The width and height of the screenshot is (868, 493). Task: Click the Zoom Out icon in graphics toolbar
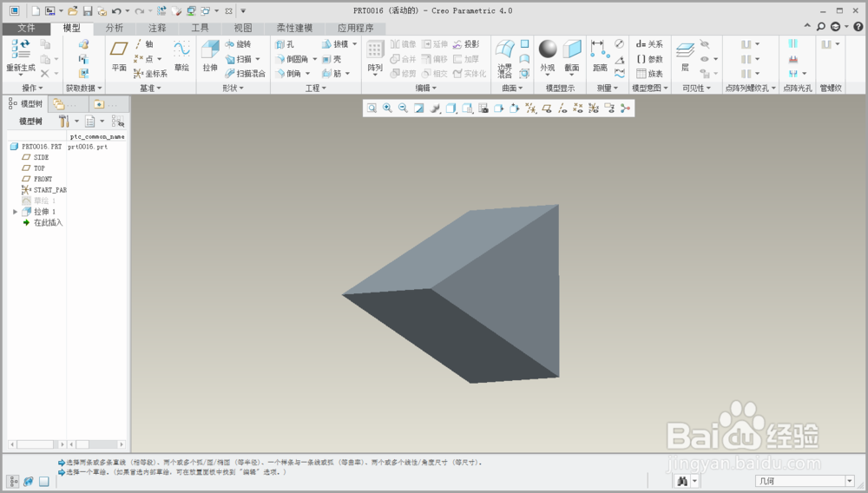point(403,108)
